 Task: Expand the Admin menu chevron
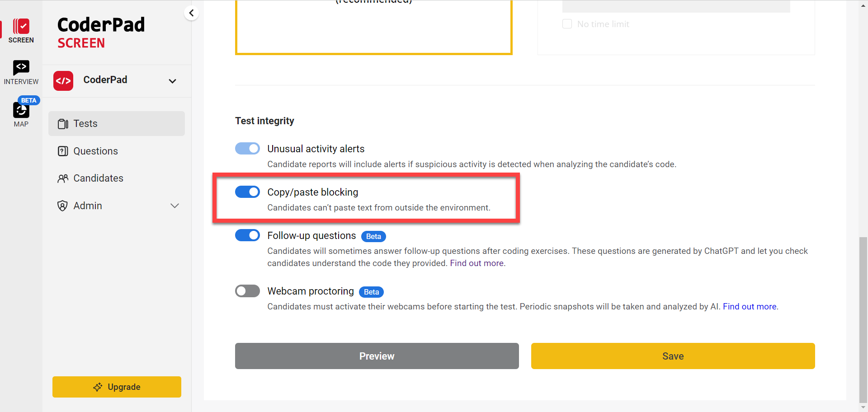tap(175, 206)
